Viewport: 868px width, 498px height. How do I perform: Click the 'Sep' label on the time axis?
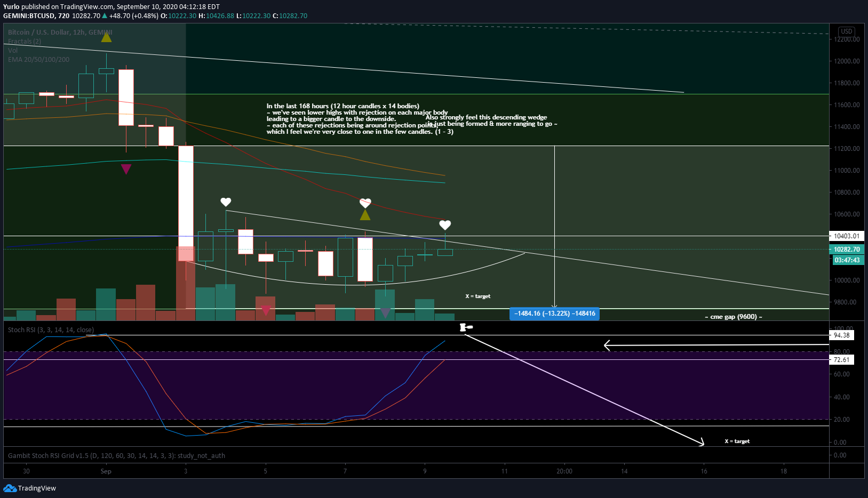pyautogui.click(x=106, y=471)
